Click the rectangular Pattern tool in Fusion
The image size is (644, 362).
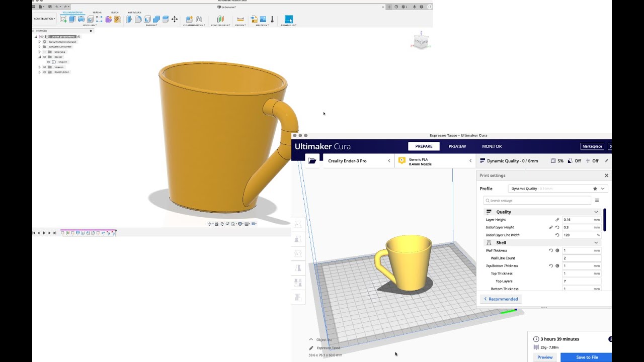(x=99, y=19)
